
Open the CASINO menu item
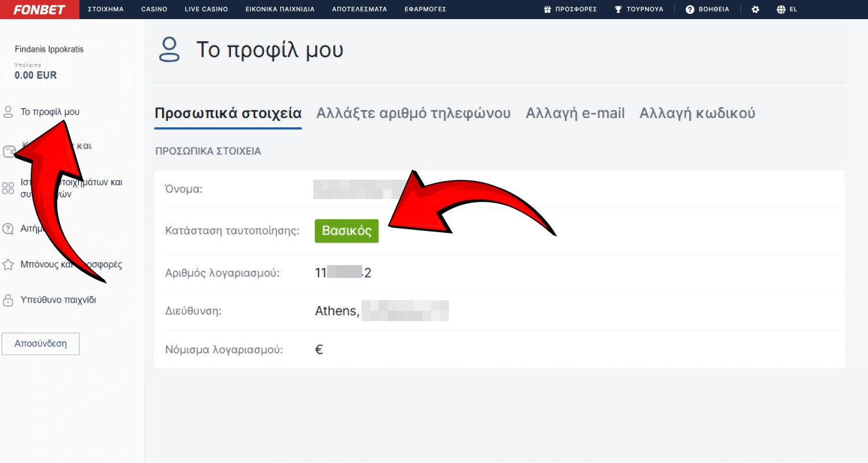click(154, 9)
